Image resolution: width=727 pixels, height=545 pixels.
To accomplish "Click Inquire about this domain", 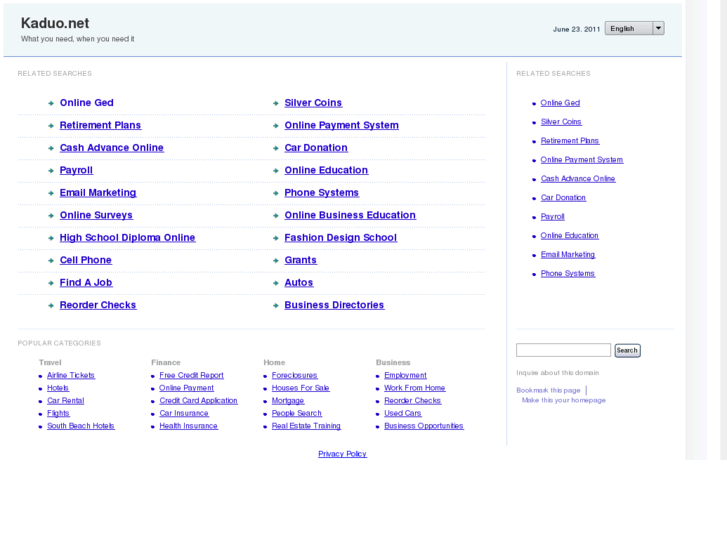I will click(x=557, y=372).
